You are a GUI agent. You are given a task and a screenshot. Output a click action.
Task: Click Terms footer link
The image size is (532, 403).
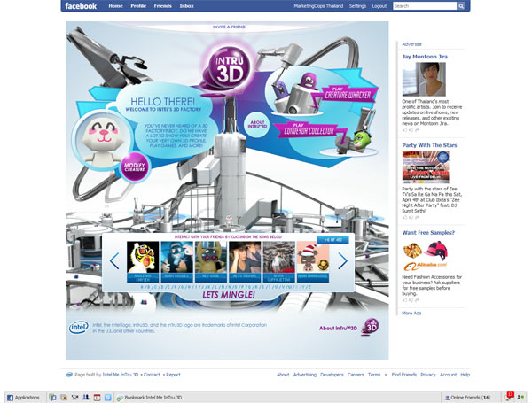point(374,375)
